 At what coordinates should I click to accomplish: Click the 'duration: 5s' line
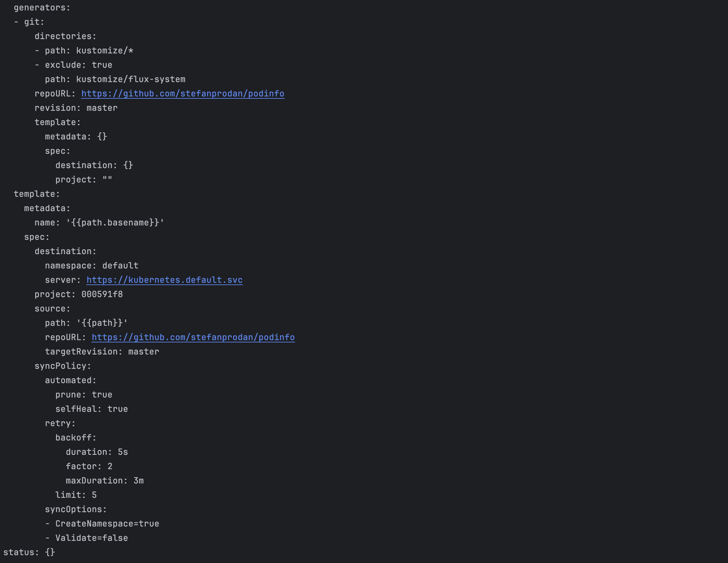click(97, 452)
